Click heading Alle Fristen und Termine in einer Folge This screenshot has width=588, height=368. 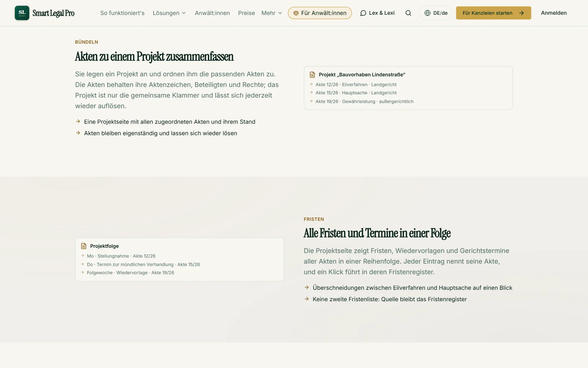(x=377, y=233)
